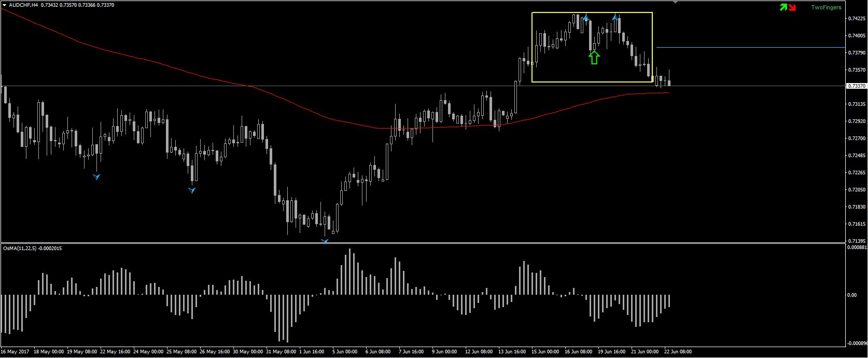The width and height of the screenshot is (868, 358).
Task: Click time axis label 24 May 00:00
Action: click(148, 352)
